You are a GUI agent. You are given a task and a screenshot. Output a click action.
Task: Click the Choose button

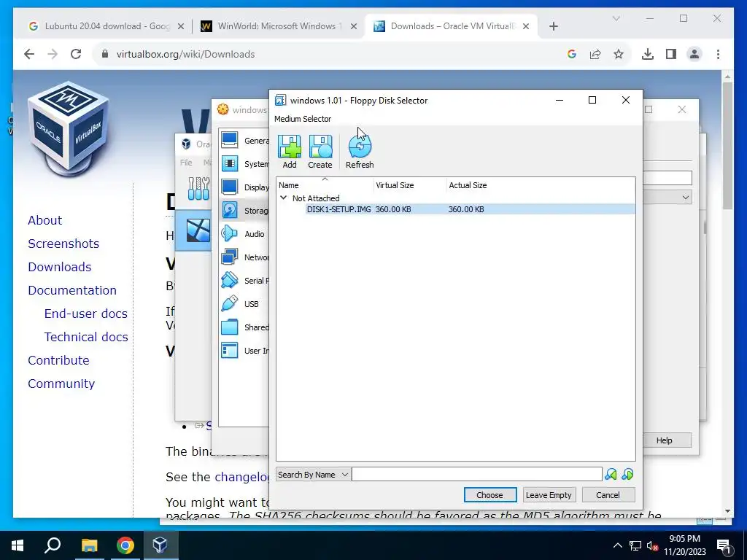(489, 495)
